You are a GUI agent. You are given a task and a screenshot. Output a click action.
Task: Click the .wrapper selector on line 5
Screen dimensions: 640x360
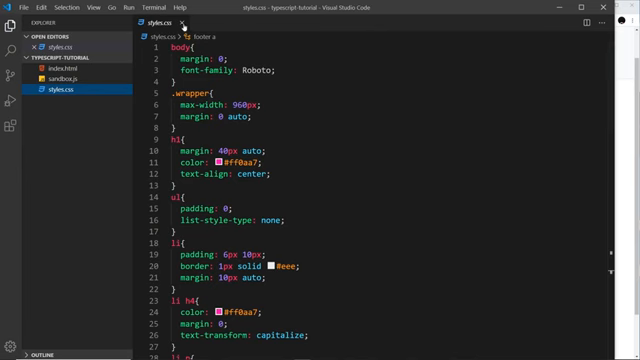pyautogui.click(x=190, y=93)
